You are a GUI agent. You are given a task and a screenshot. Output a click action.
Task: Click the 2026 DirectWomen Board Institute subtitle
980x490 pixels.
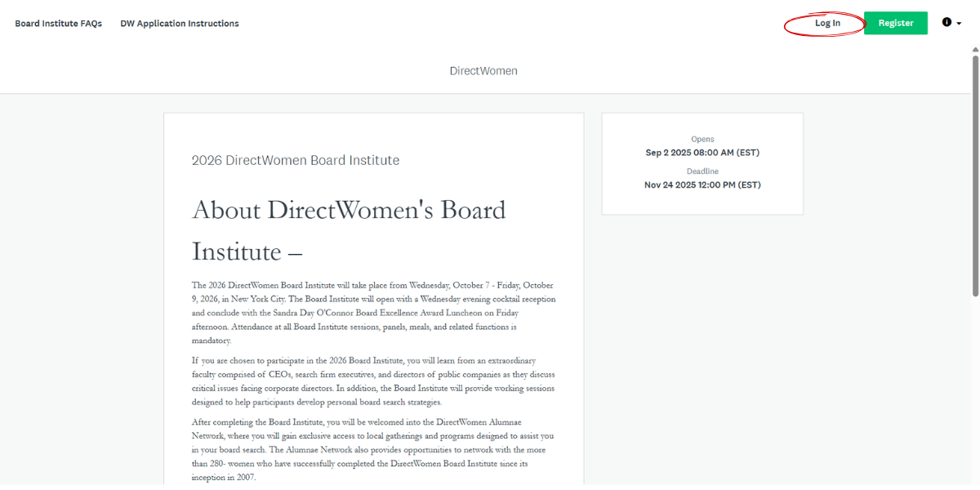pyautogui.click(x=296, y=160)
